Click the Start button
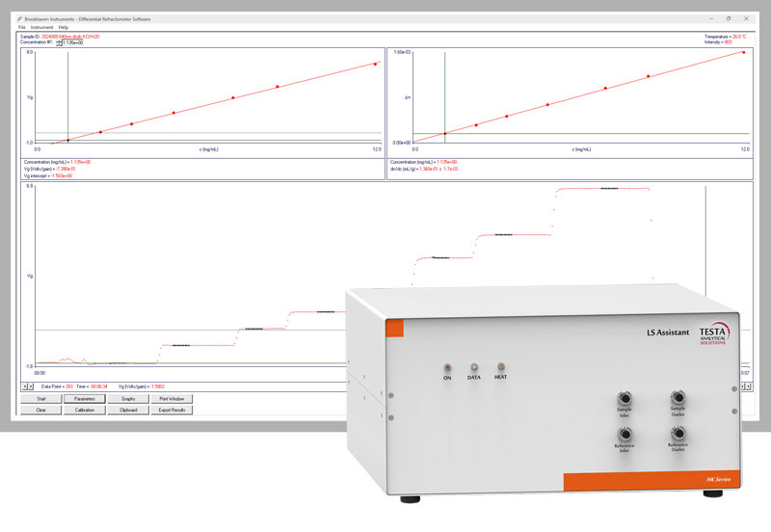Image resolution: width=771 pixels, height=532 pixels. [41, 399]
